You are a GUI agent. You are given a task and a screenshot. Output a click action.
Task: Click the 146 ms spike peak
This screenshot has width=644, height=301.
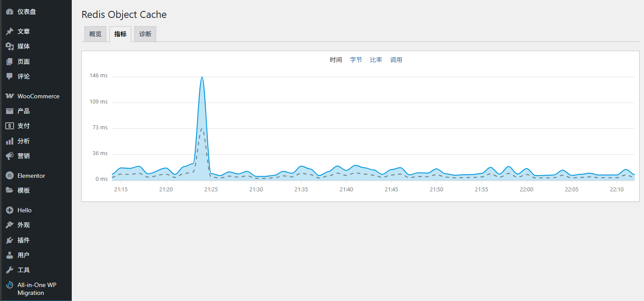(x=202, y=77)
